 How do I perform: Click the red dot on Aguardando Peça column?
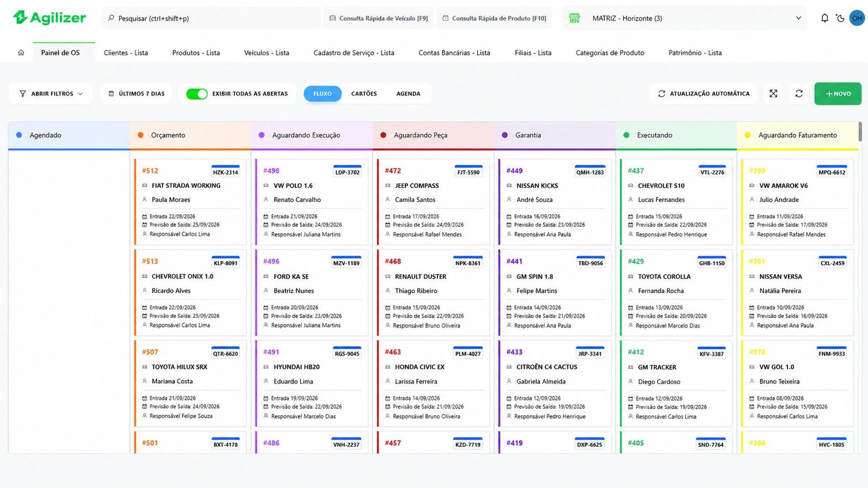click(x=383, y=135)
